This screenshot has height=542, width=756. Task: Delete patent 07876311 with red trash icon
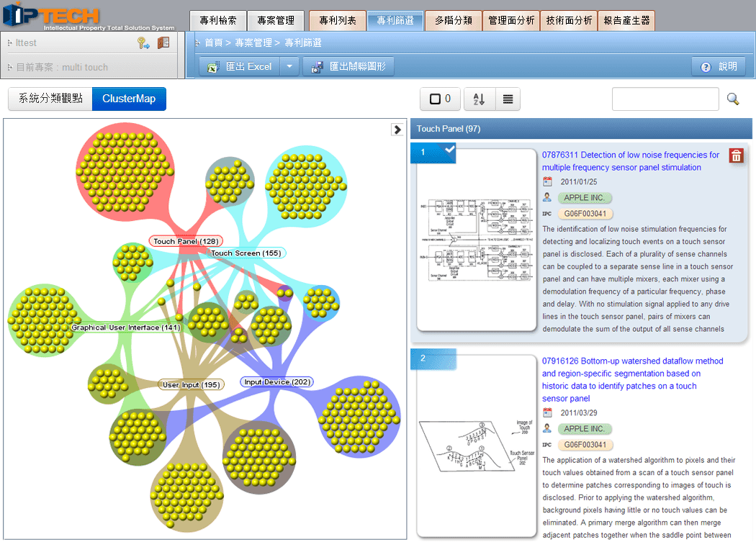point(737,155)
